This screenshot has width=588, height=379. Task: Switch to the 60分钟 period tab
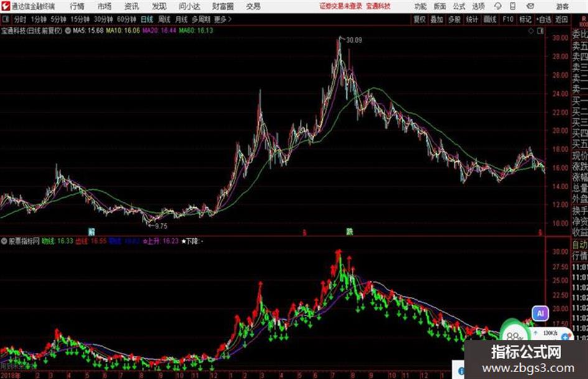[127, 19]
